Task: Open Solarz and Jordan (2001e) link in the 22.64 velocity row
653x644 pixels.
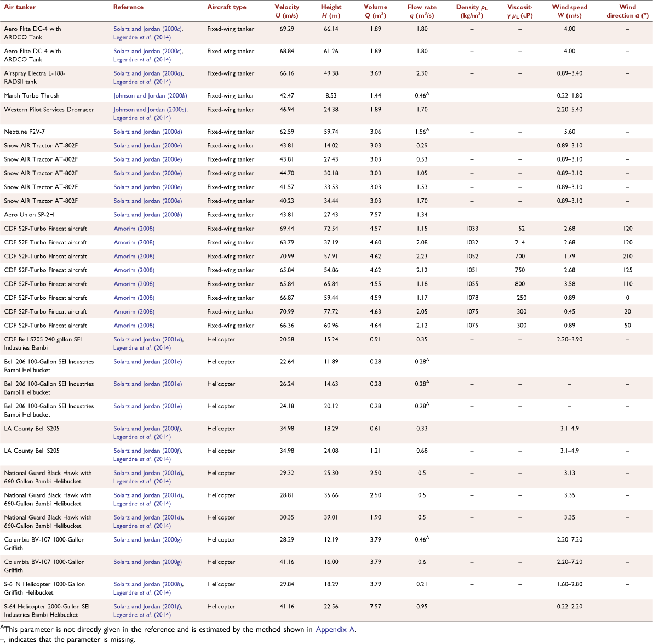Action: tap(148, 362)
